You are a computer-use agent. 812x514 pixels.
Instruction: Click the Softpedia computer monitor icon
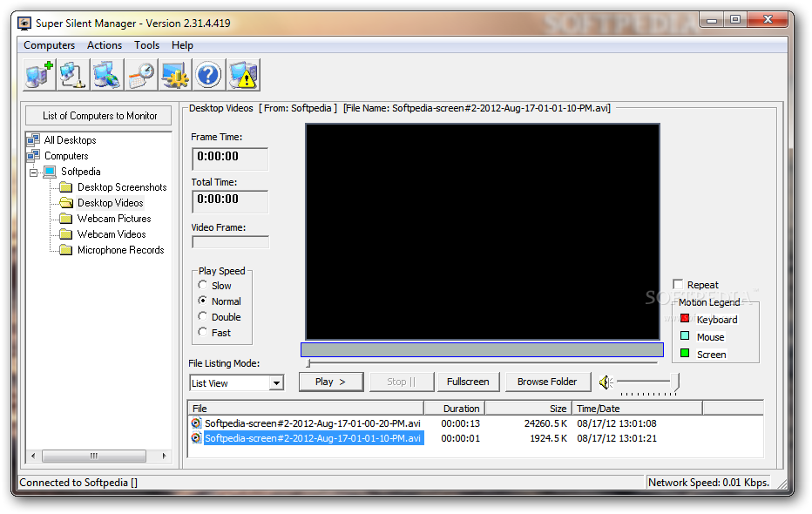(x=50, y=172)
